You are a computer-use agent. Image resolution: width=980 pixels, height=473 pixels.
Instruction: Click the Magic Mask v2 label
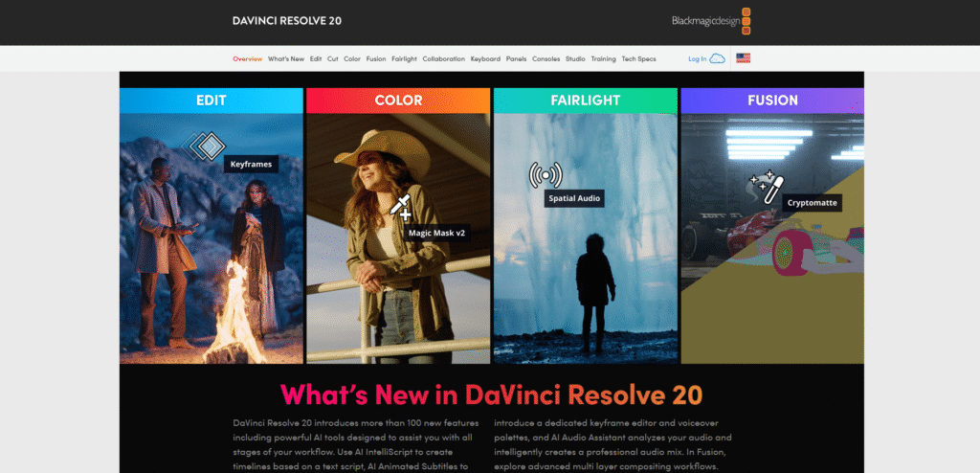pyautogui.click(x=436, y=232)
